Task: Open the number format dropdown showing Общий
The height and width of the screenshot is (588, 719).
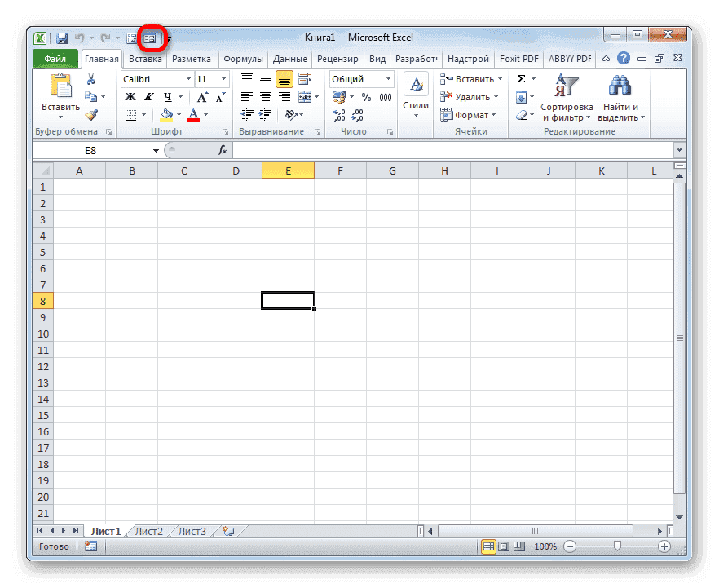Action: 388,79
